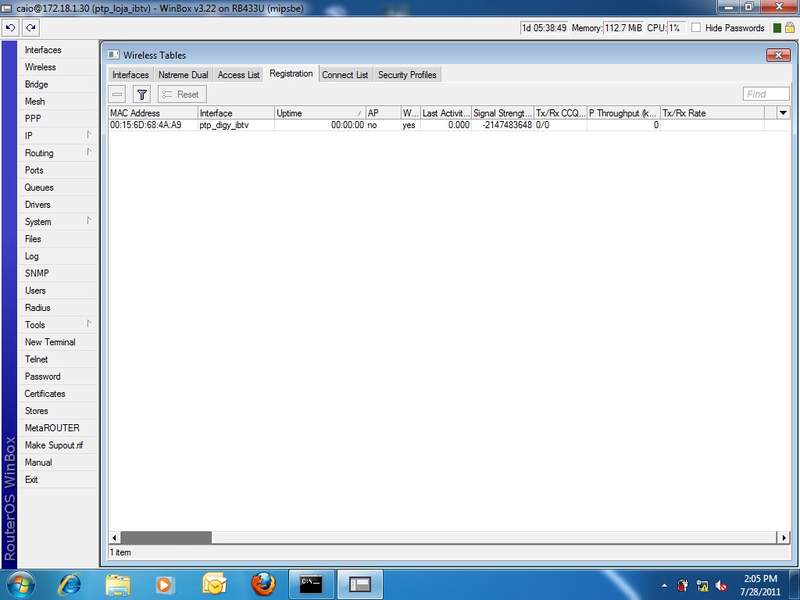Open the mail envelope taskbar icon
The image size is (800, 600).
pos(214,585)
